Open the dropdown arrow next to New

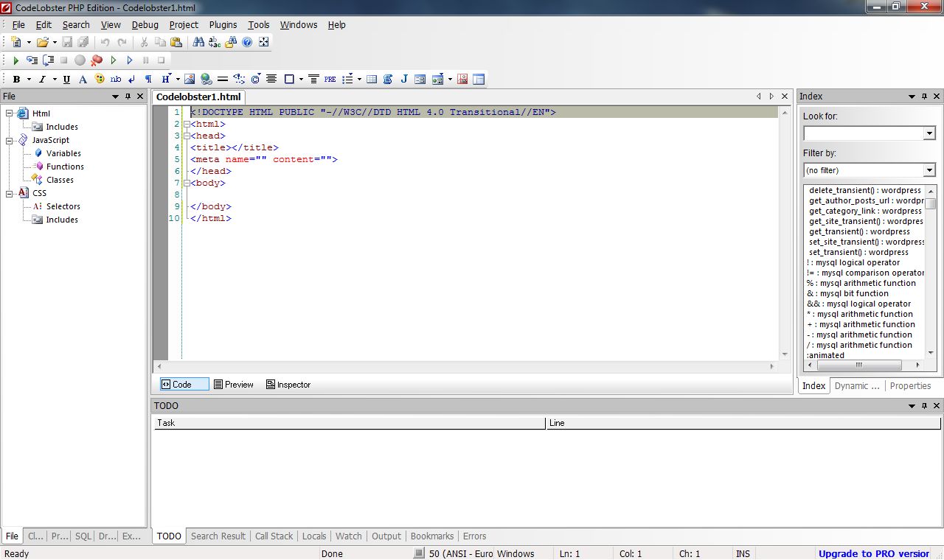pyautogui.click(x=29, y=42)
